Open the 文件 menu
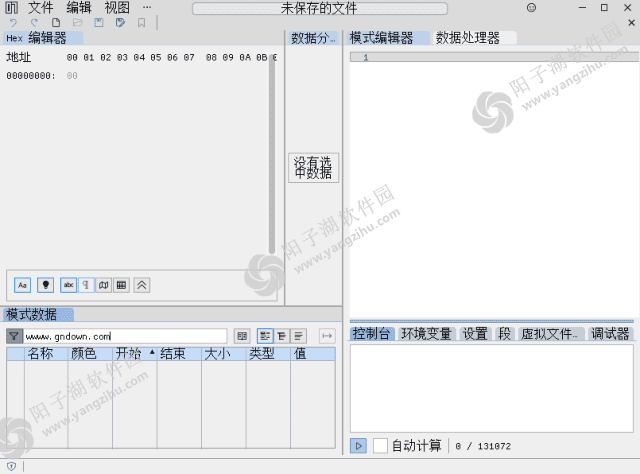Screen dimensions: 640x474 click(41, 7)
